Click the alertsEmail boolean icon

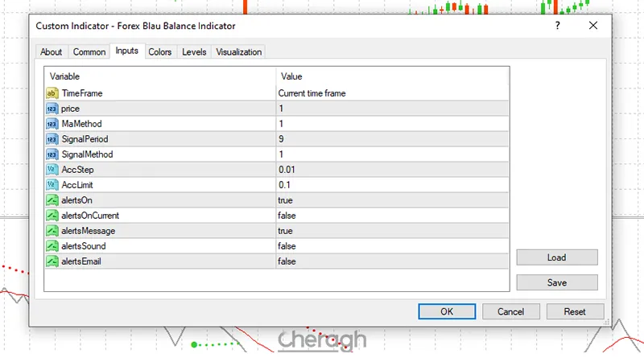tap(53, 261)
